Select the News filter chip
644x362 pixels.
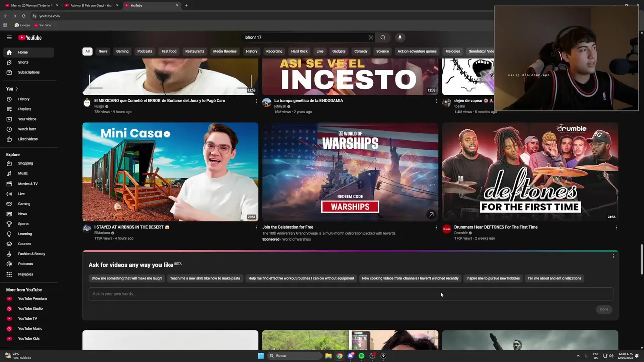[103, 51]
